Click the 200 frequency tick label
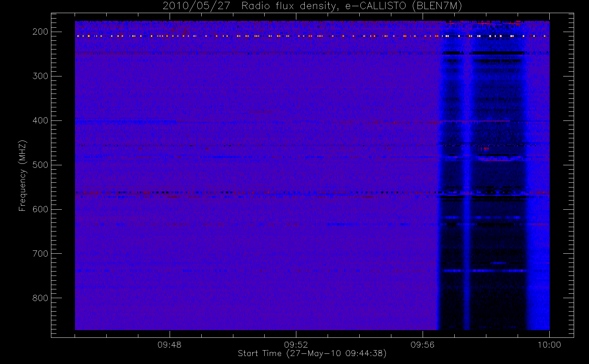 (40, 32)
